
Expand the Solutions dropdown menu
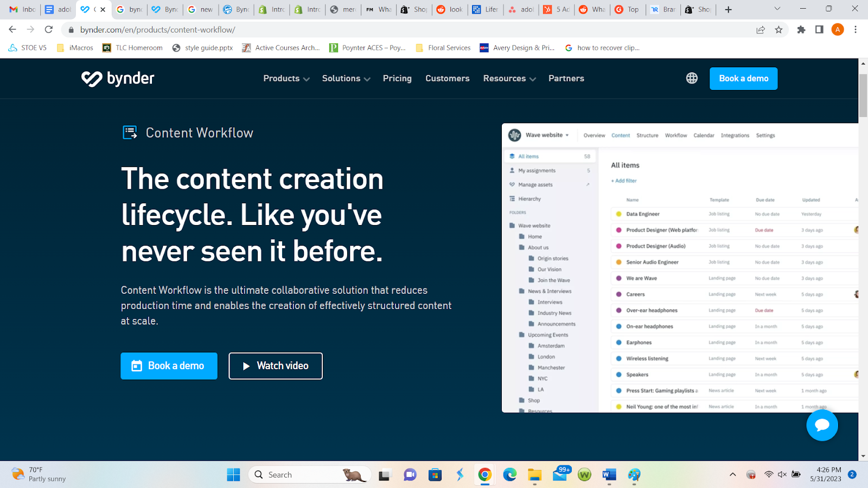(346, 79)
